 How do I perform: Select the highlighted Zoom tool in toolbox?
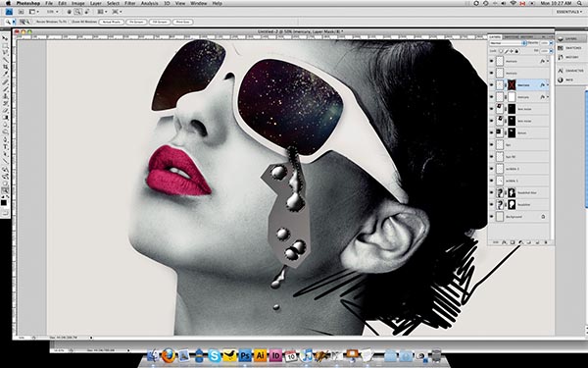pos(5,189)
